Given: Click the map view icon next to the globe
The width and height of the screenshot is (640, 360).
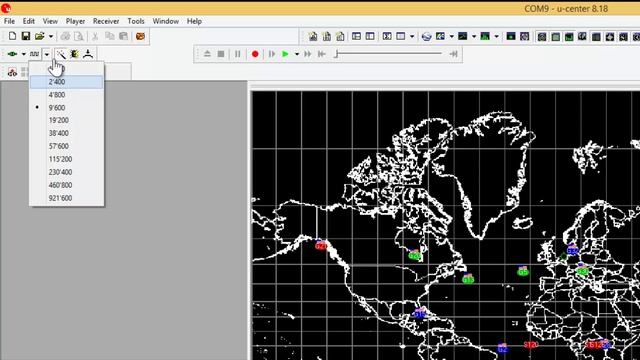Looking at the screenshot, I should point(440,37).
